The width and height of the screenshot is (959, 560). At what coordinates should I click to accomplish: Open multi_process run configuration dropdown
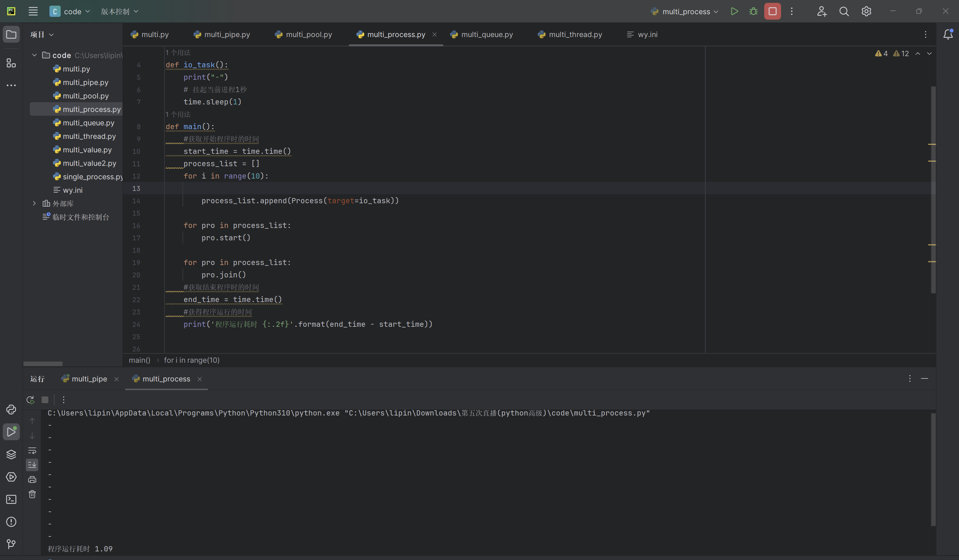tap(685, 11)
